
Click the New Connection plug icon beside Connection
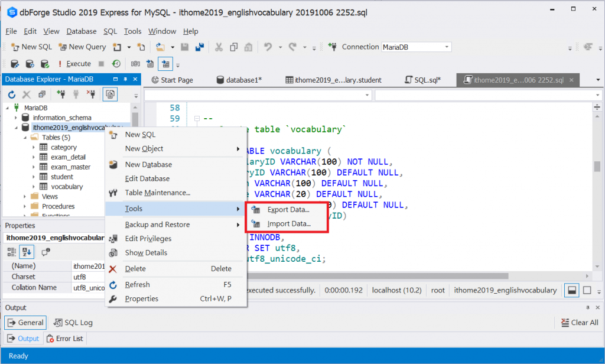[x=332, y=47]
